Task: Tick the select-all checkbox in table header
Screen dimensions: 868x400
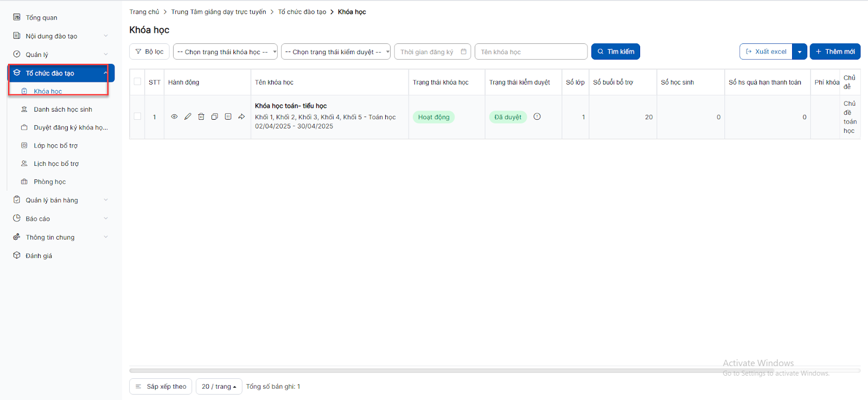Action: point(137,82)
